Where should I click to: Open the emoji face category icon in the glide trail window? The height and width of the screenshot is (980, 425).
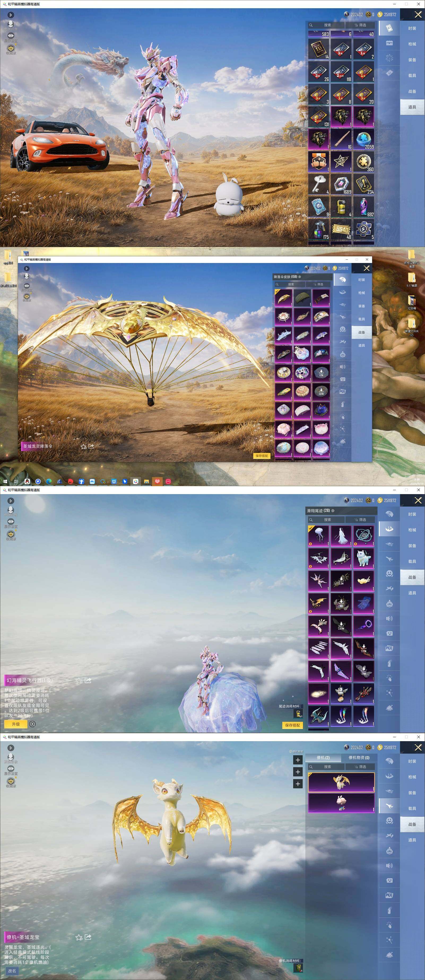pos(389,573)
